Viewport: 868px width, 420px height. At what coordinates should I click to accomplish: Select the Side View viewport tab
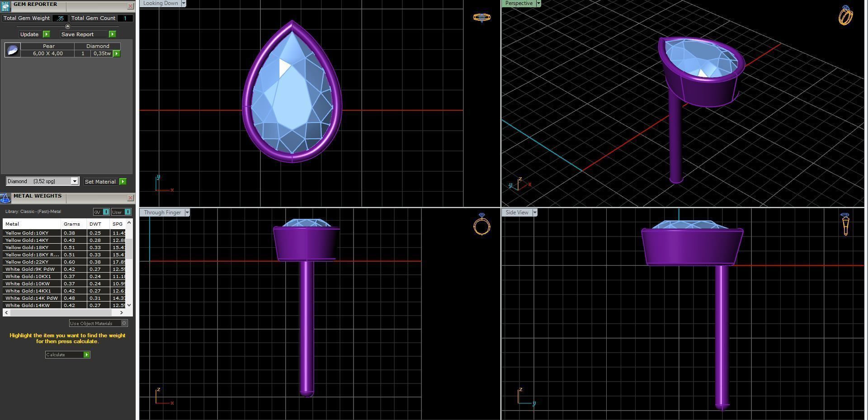pos(517,212)
